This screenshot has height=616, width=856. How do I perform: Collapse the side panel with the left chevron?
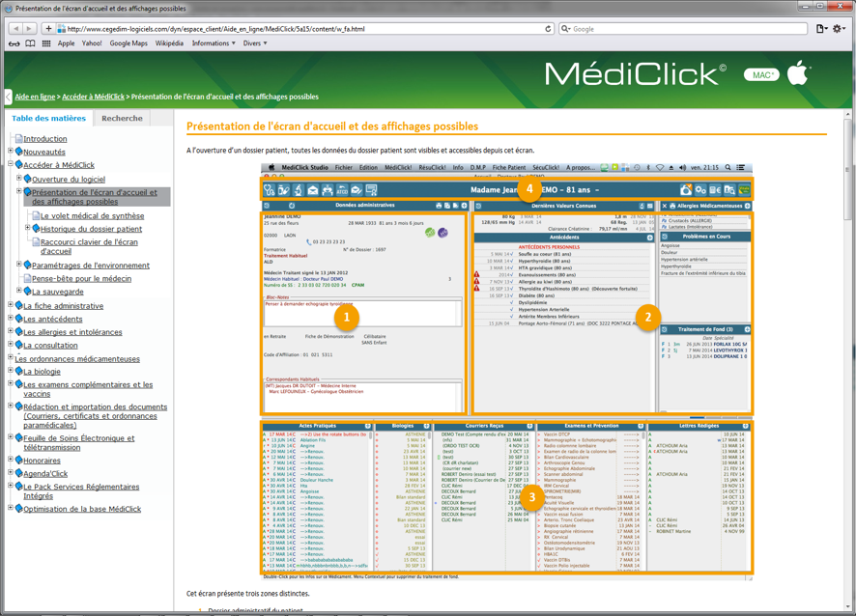click(x=8, y=97)
